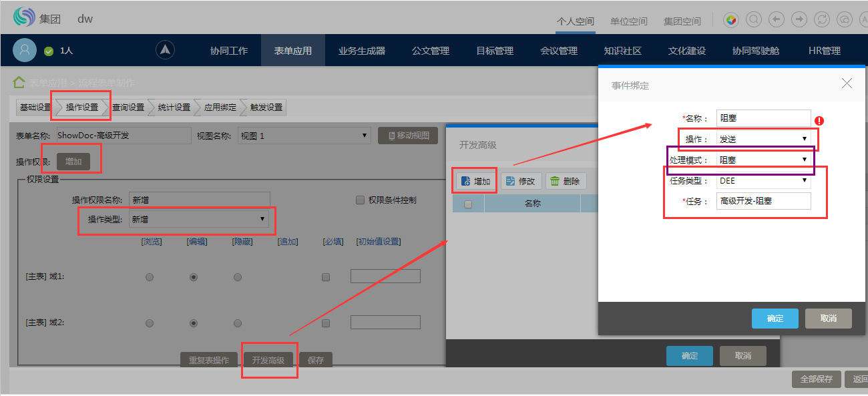Close the 事件绑定 dialog with X
Image resolution: width=868 pixels, height=396 pixels.
(847, 83)
